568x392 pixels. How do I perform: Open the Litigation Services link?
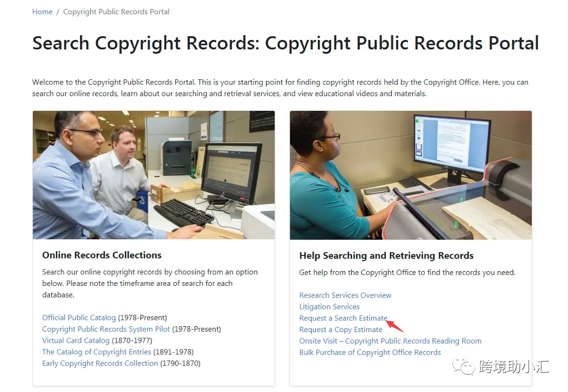coord(329,306)
